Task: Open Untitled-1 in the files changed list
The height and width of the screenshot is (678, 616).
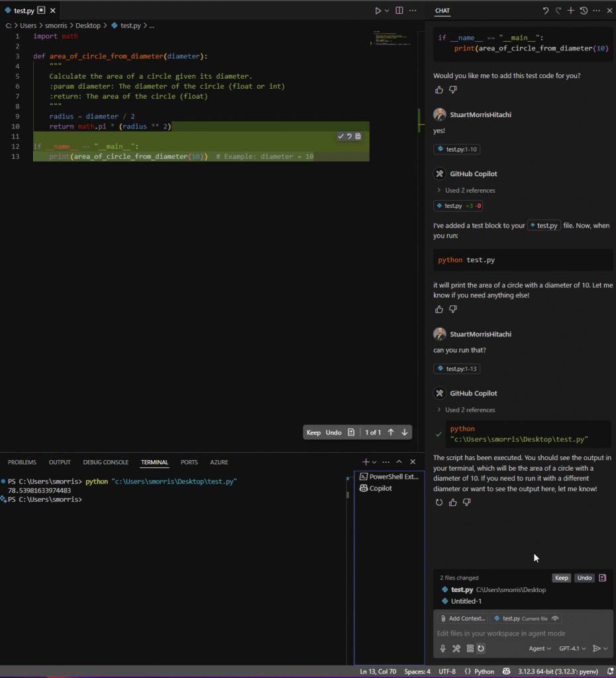Action: point(523,601)
